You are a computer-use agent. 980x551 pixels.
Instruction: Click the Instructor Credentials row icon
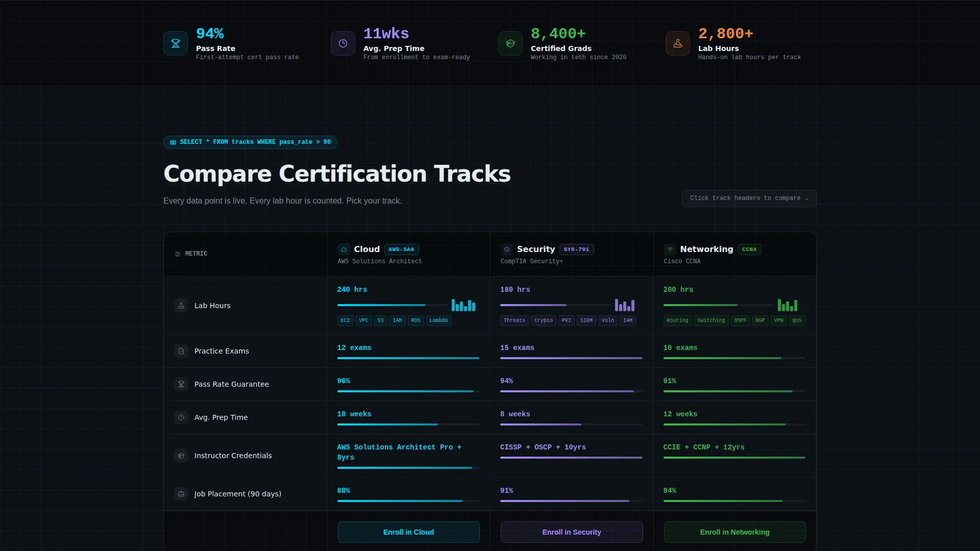(181, 456)
